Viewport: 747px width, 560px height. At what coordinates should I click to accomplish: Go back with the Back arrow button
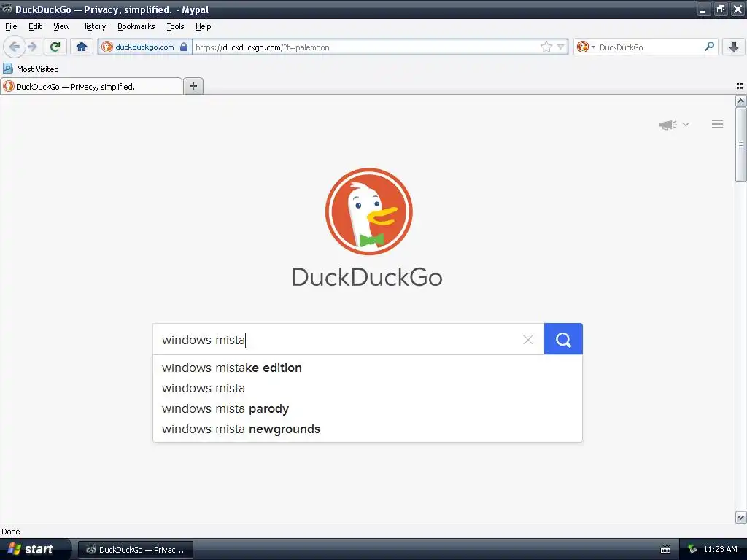[x=14, y=47]
